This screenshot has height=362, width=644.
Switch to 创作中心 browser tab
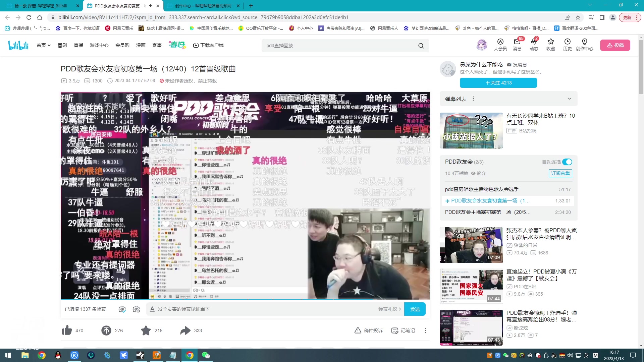pyautogui.click(x=203, y=6)
